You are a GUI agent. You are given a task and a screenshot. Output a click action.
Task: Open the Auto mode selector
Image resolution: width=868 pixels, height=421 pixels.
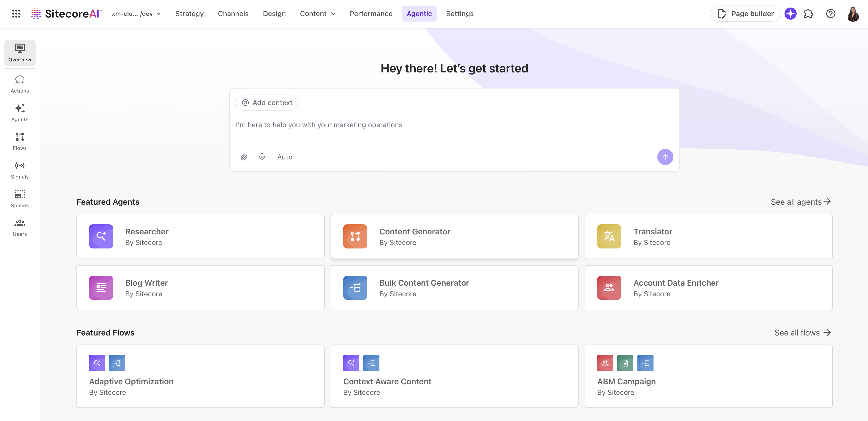(284, 157)
